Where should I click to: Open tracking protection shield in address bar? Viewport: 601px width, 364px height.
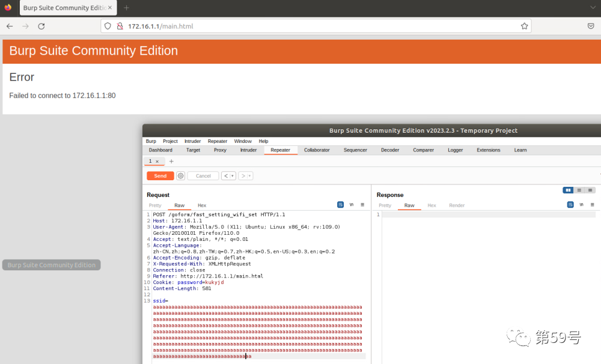click(x=108, y=26)
